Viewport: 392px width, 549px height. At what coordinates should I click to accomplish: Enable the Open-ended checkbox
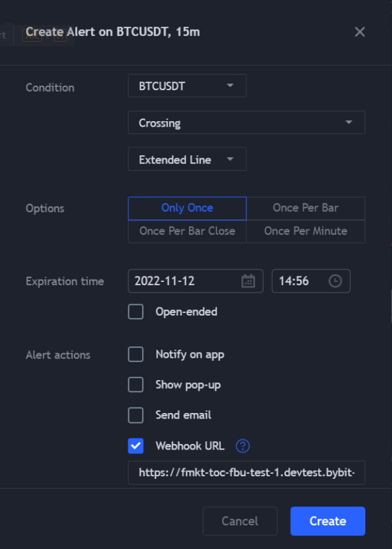136,312
